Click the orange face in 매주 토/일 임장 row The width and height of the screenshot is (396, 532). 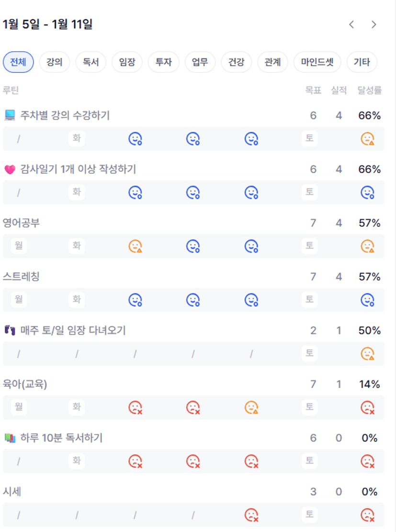coord(367,354)
